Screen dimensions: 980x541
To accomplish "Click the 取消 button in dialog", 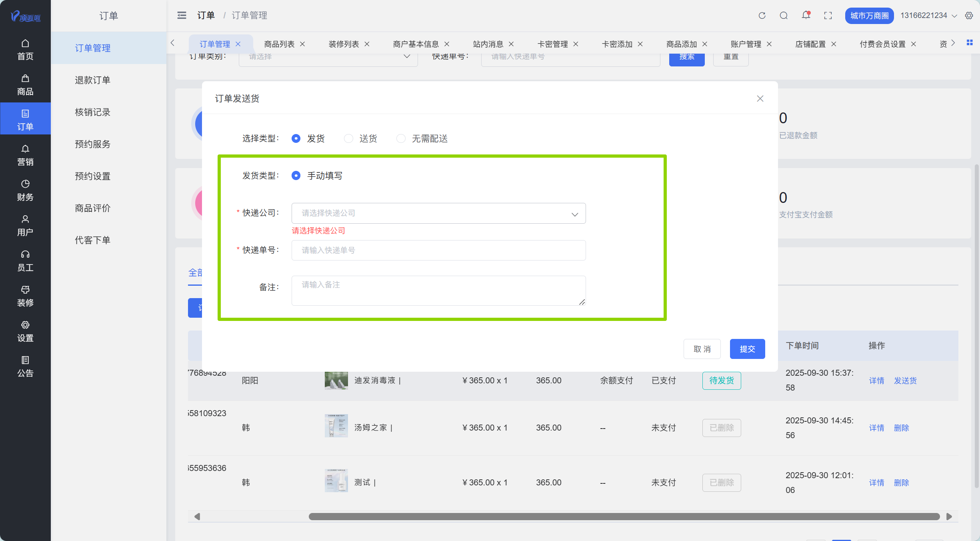I will pyautogui.click(x=702, y=349).
